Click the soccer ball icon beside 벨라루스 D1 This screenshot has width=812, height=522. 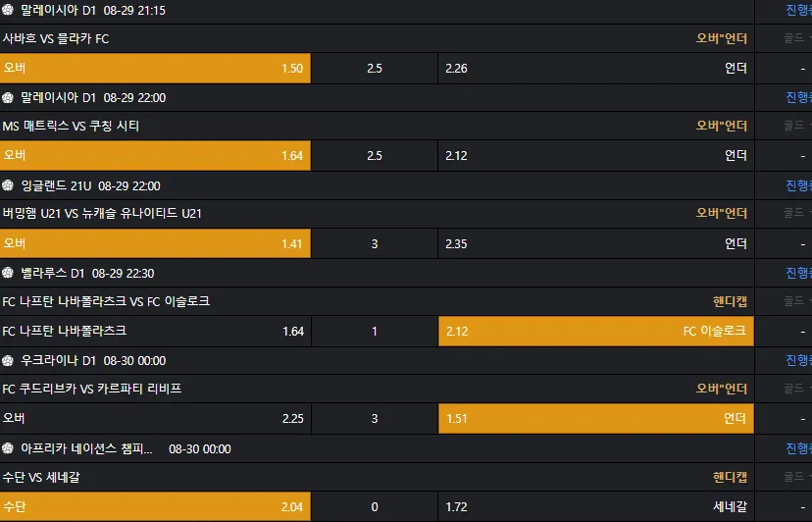(7, 273)
